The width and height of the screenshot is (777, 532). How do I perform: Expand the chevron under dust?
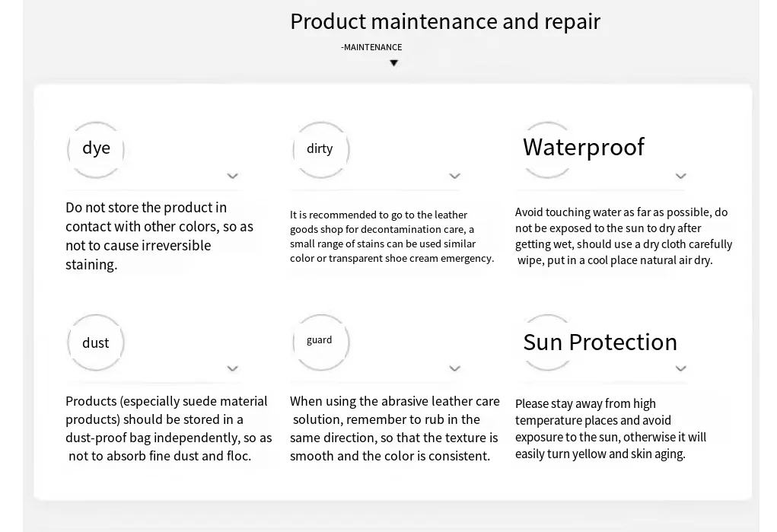coord(233,368)
